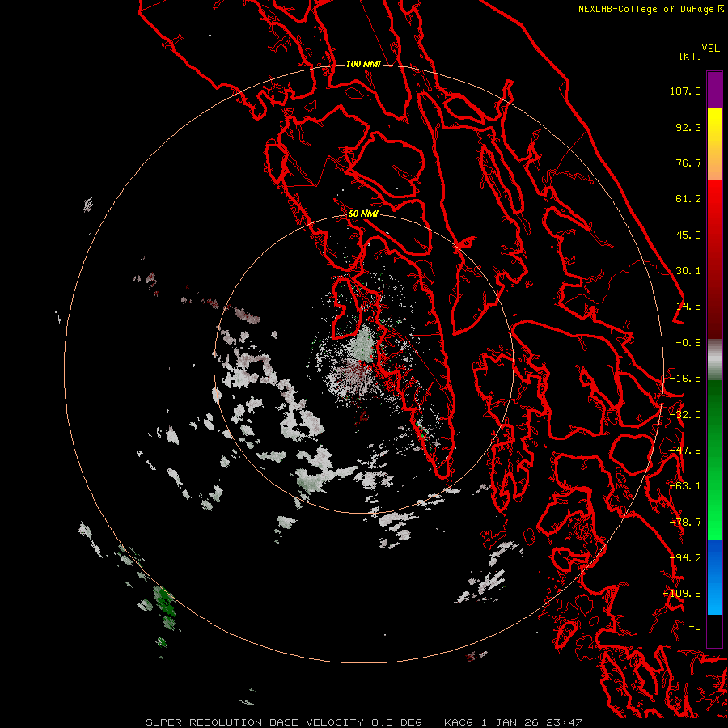Click the -78.7 legend value

(x=685, y=523)
